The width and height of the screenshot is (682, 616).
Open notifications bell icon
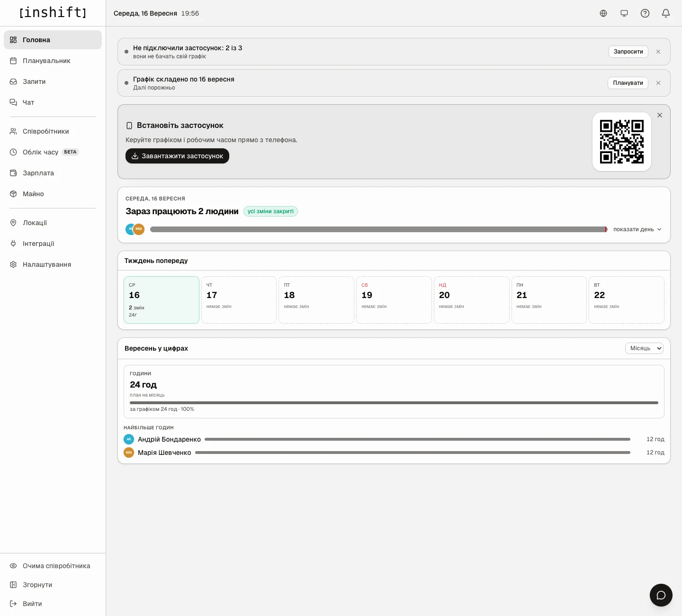click(x=666, y=13)
